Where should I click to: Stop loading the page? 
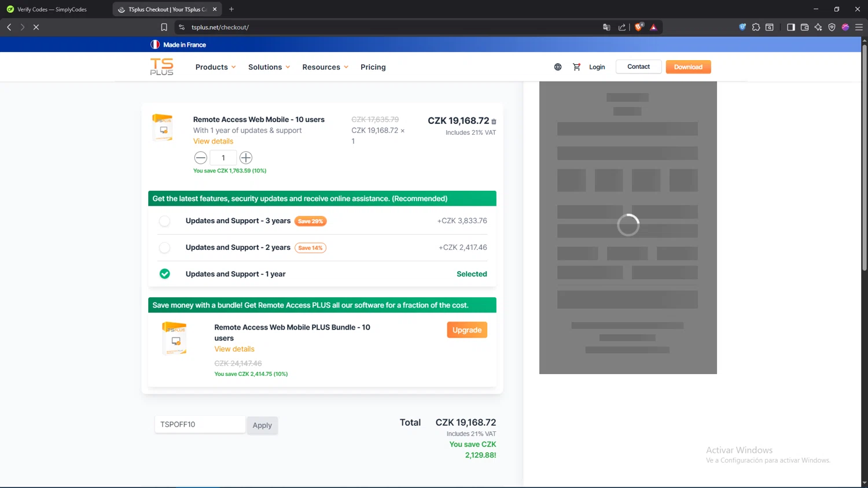pyautogui.click(x=36, y=27)
